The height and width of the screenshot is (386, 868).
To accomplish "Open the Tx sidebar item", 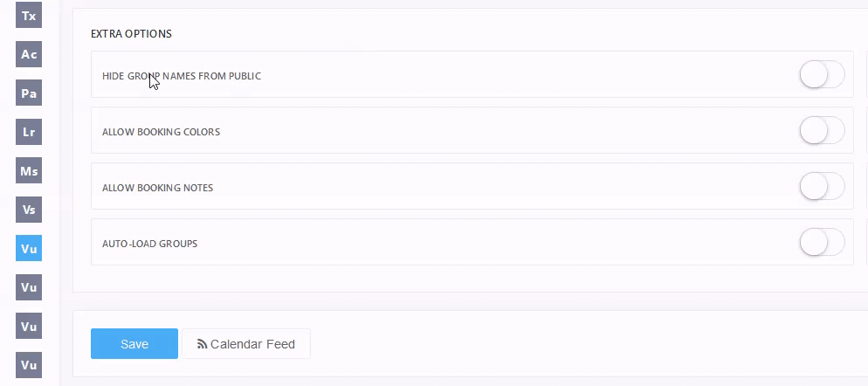I will pos(29,16).
